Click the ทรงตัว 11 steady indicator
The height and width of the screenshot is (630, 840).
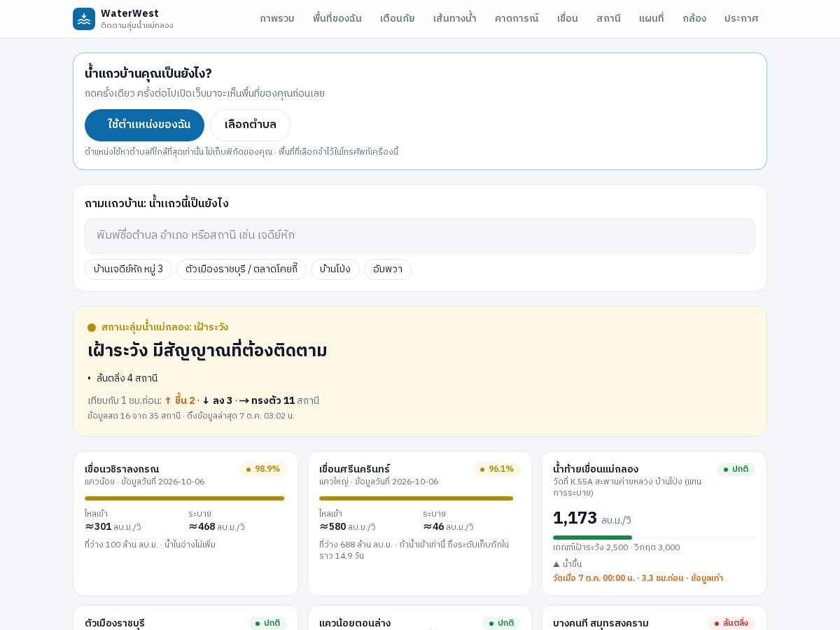(x=267, y=400)
